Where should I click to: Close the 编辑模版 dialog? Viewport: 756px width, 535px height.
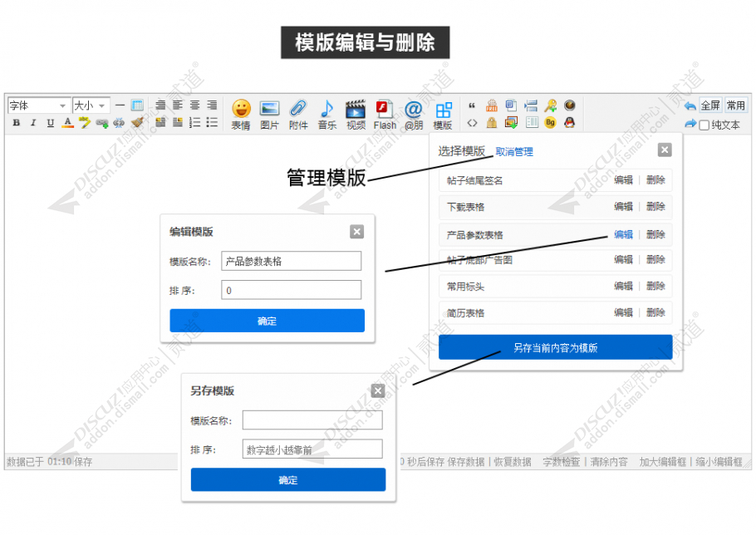tap(356, 232)
